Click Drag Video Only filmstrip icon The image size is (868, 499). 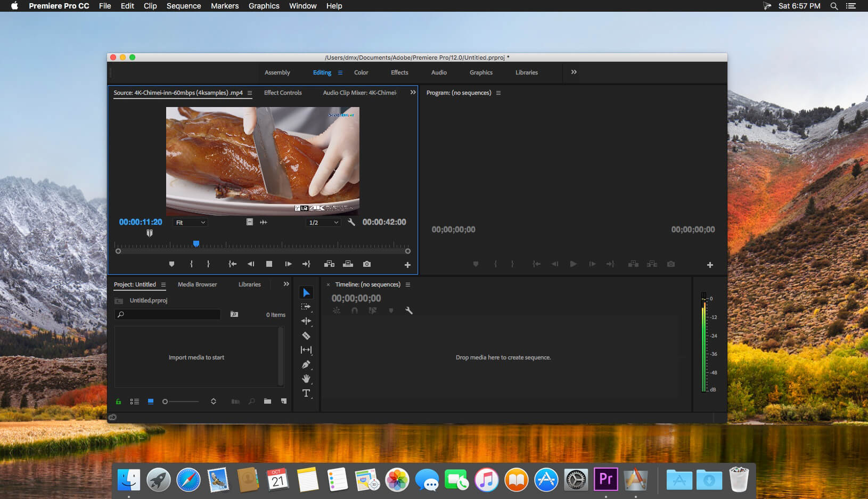[x=249, y=222]
